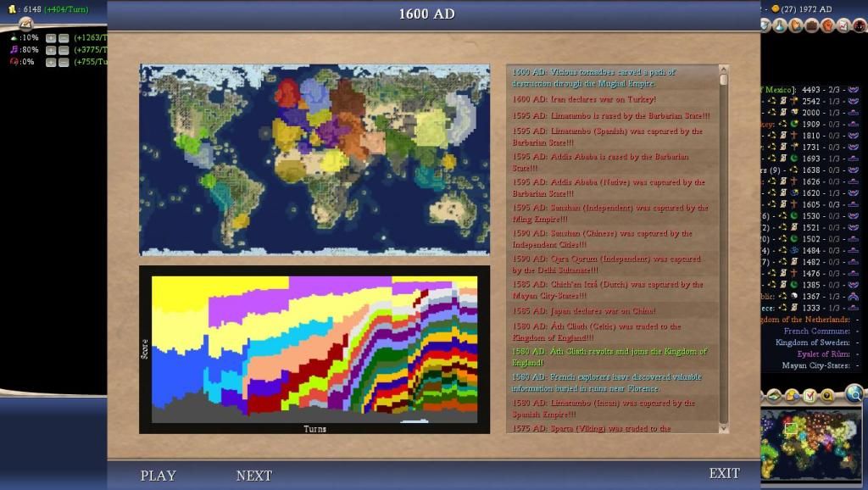Click the '1600 AD' replay title
The height and width of the screenshot is (490, 868).
(427, 14)
